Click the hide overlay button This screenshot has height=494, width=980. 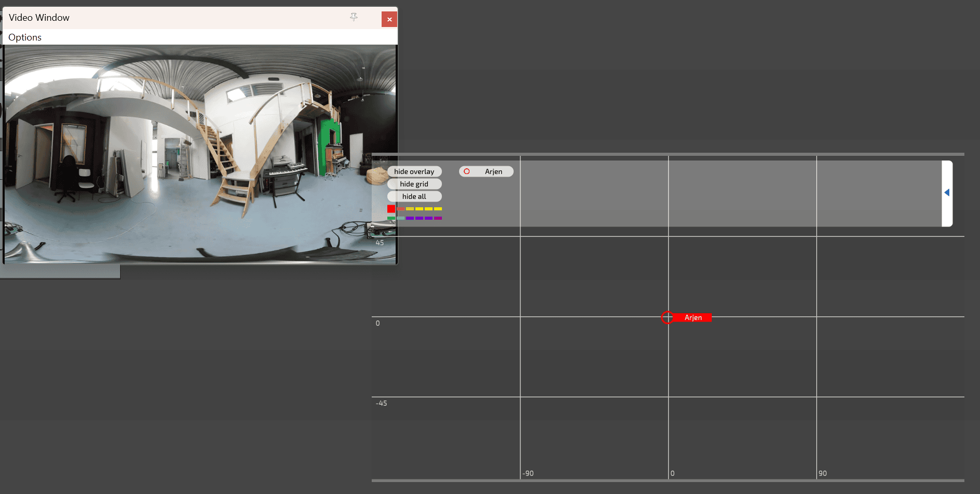[414, 171]
